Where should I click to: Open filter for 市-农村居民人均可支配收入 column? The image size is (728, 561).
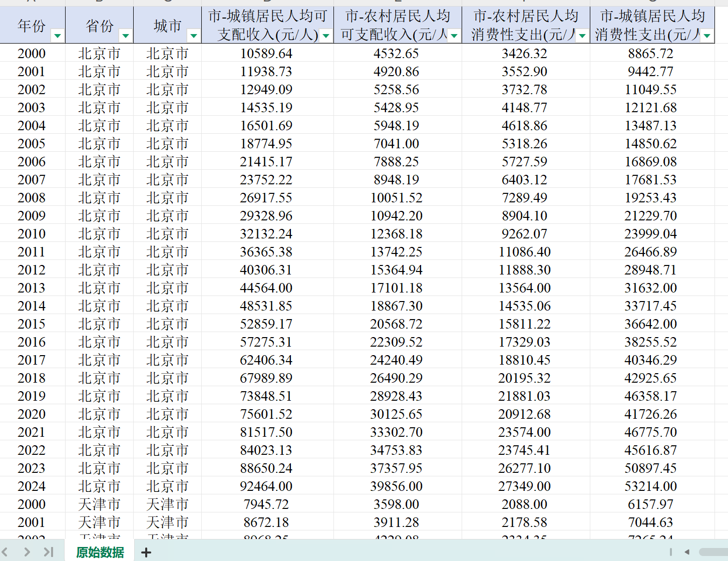(454, 36)
